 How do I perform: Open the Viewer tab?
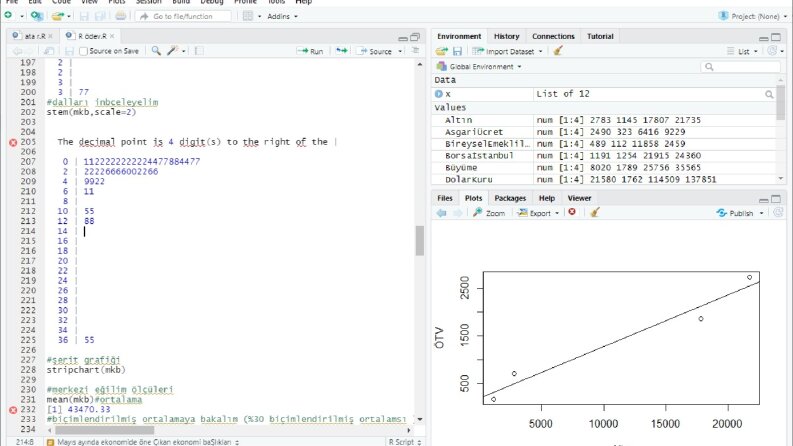coord(579,198)
